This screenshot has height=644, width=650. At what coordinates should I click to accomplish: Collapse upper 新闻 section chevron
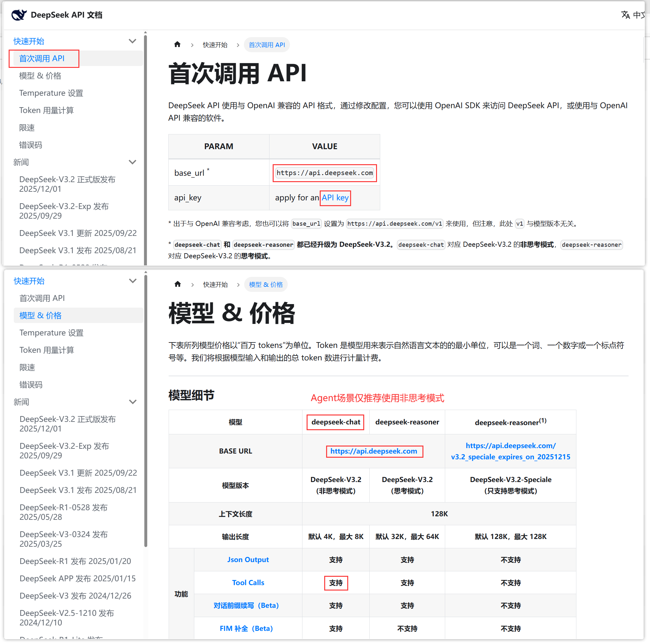[x=132, y=162]
